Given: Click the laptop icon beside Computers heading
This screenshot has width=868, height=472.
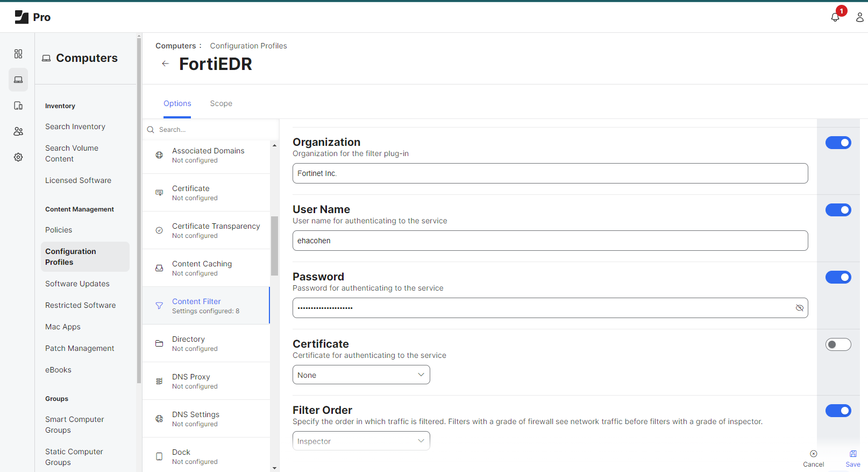Looking at the screenshot, I should (x=46, y=58).
